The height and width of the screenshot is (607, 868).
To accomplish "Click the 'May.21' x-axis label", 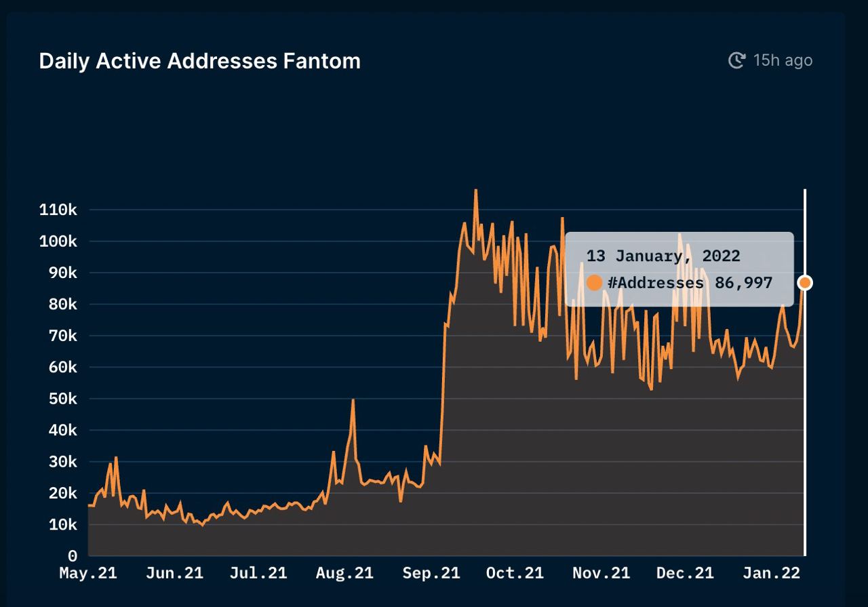I will coord(88,573).
